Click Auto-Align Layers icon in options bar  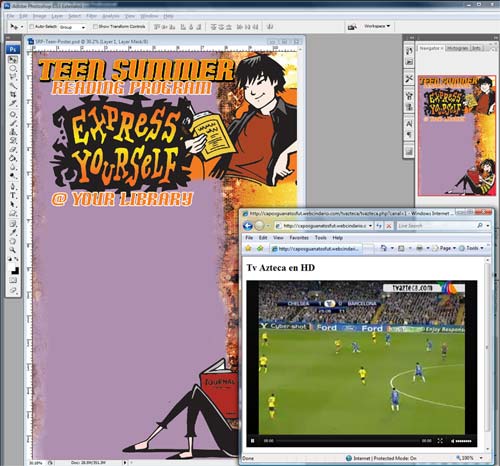270,27
